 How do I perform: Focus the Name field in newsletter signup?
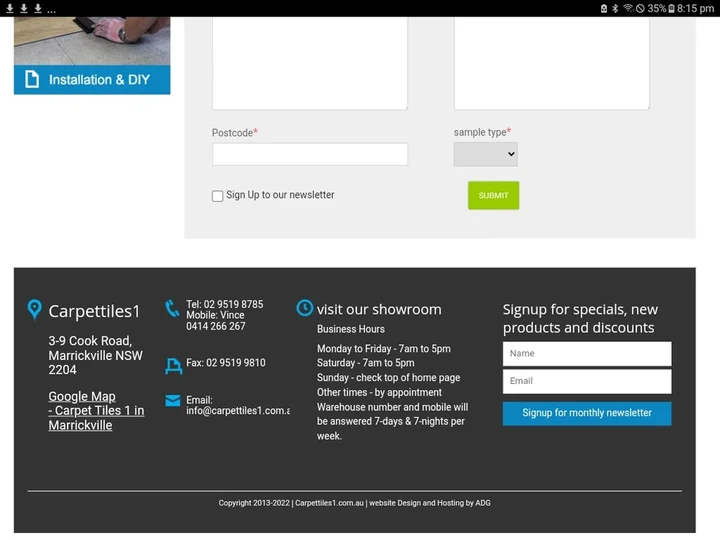[x=587, y=354]
